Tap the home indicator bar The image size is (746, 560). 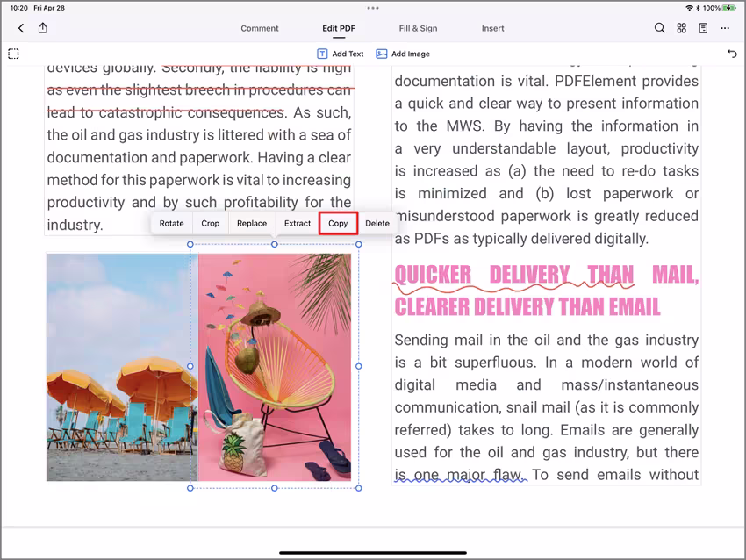click(x=373, y=552)
